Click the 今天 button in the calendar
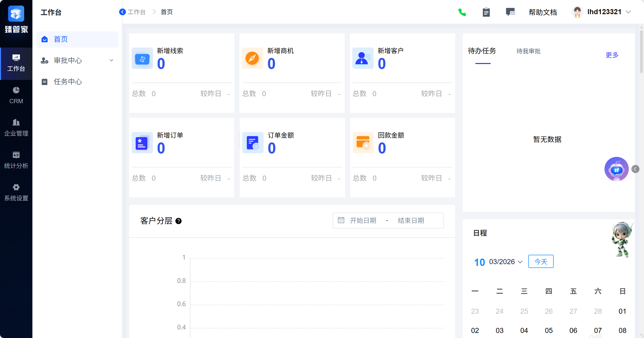Image resolution: width=644 pixels, height=338 pixels. tap(541, 262)
